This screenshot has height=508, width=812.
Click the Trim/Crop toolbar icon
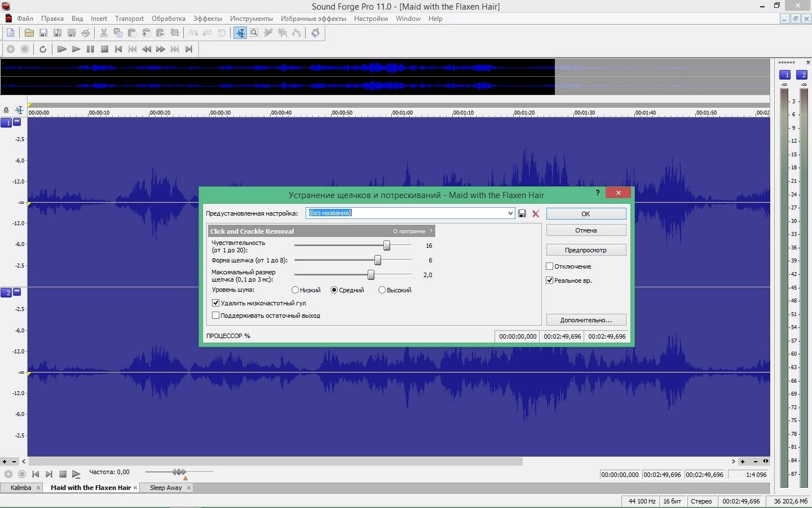click(x=175, y=33)
